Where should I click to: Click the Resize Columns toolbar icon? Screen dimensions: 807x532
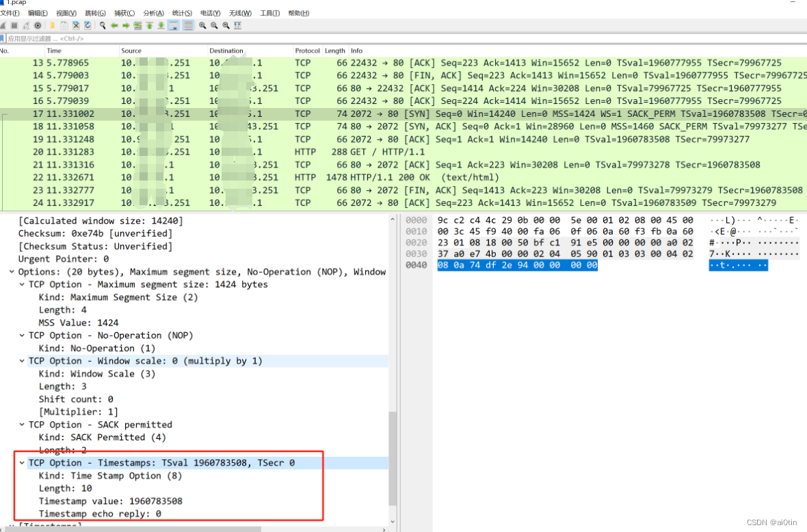(x=239, y=25)
